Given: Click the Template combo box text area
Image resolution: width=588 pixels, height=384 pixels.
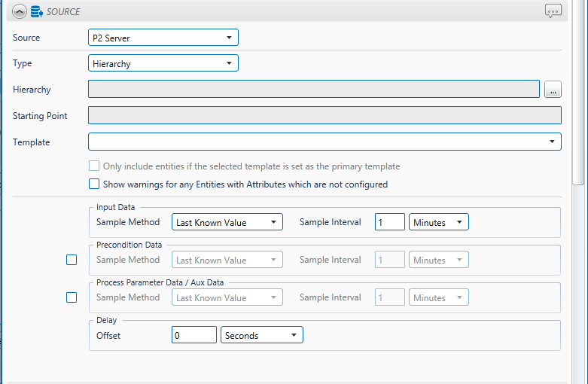Looking at the screenshot, I should (316, 142).
